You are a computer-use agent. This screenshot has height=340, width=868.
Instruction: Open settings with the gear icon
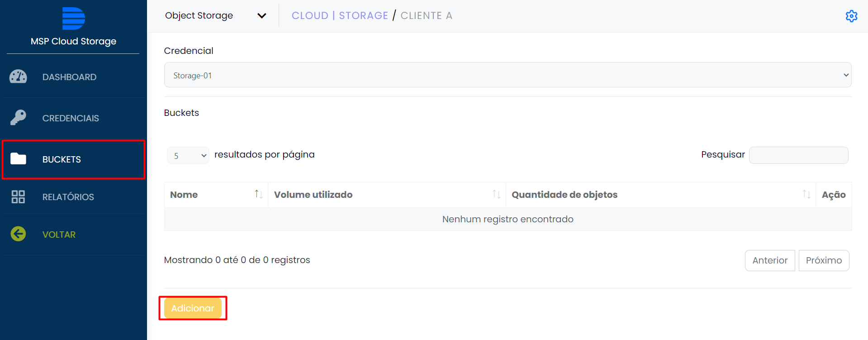click(851, 16)
